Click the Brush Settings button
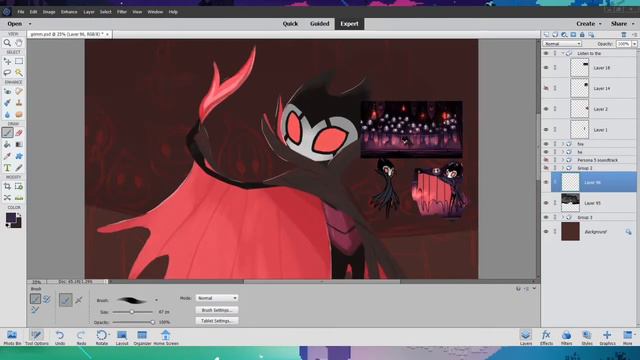The image size is (640, 360). [x=217, y=310]
